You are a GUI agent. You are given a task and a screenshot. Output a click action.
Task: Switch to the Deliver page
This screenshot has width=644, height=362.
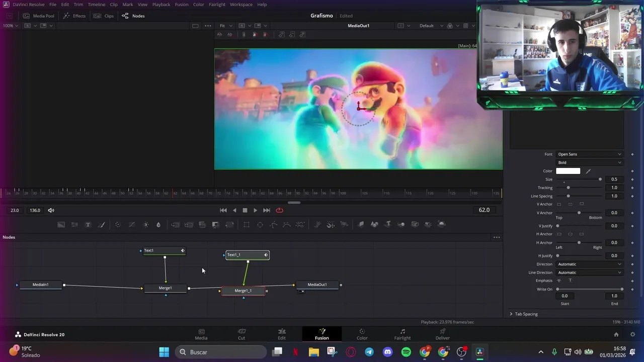[443, 334]
